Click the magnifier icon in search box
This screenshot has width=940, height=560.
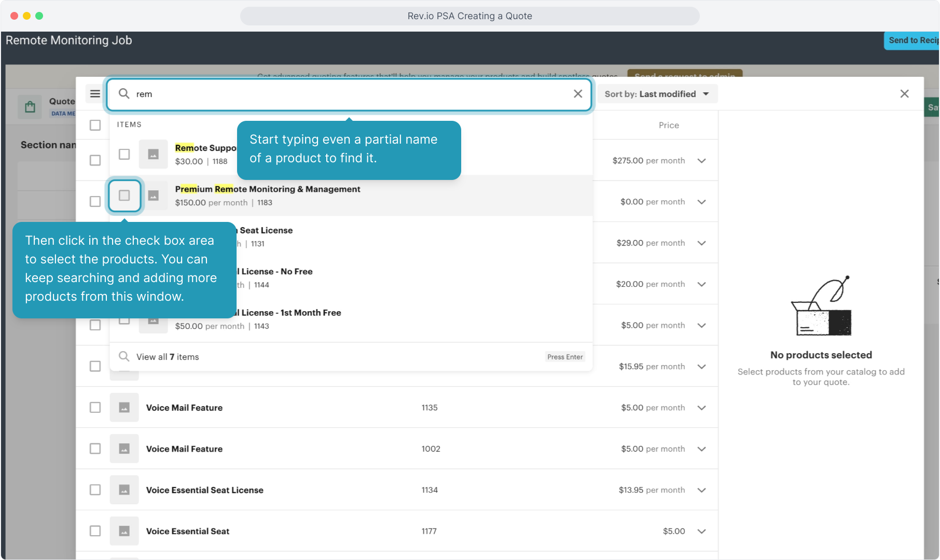[124, 94]
